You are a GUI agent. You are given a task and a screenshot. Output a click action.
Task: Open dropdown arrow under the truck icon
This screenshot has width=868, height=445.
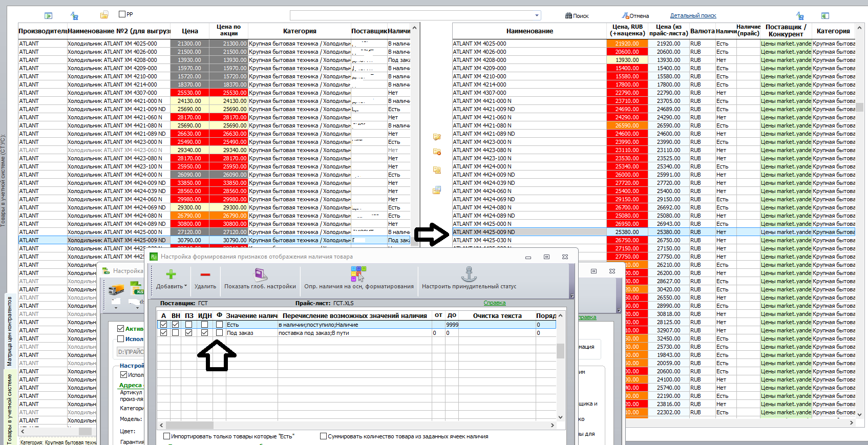(116, 308)
